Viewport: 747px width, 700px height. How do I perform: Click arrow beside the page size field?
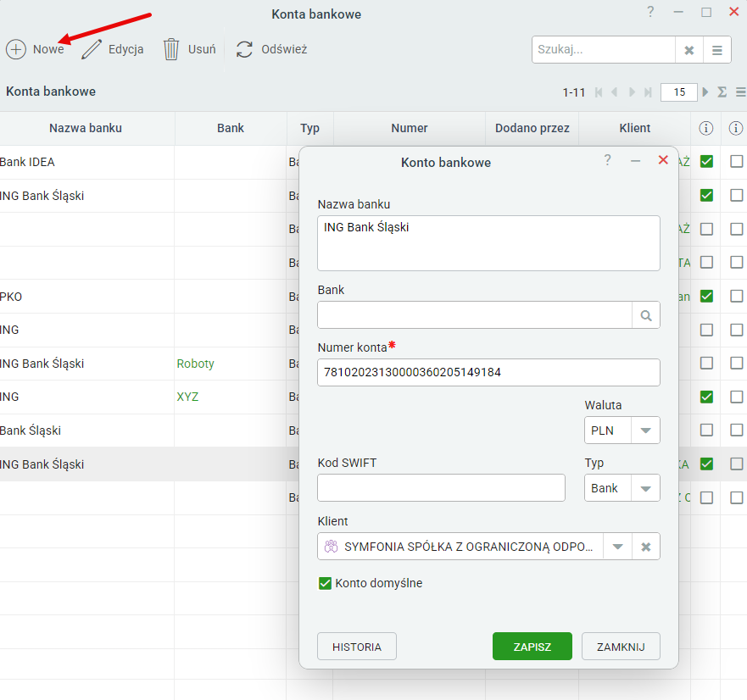[705, 92]
